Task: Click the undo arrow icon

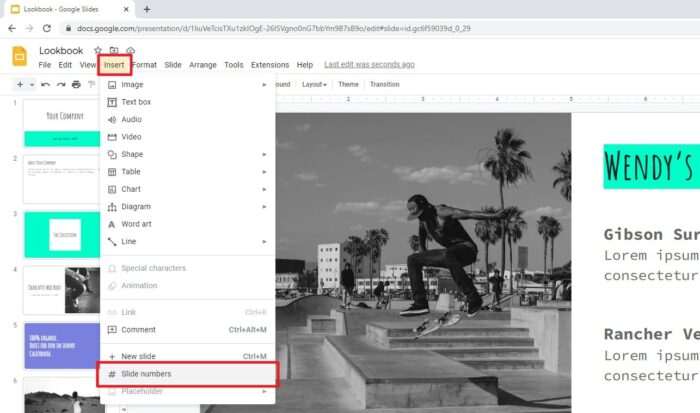Action: (45, 84)
